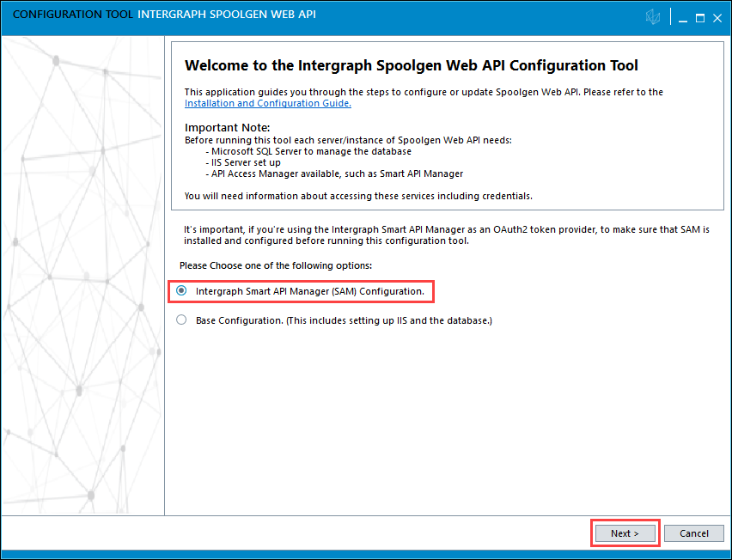
Task: Click the network graphic in the left panel
Action: click(x=82, y=275)
